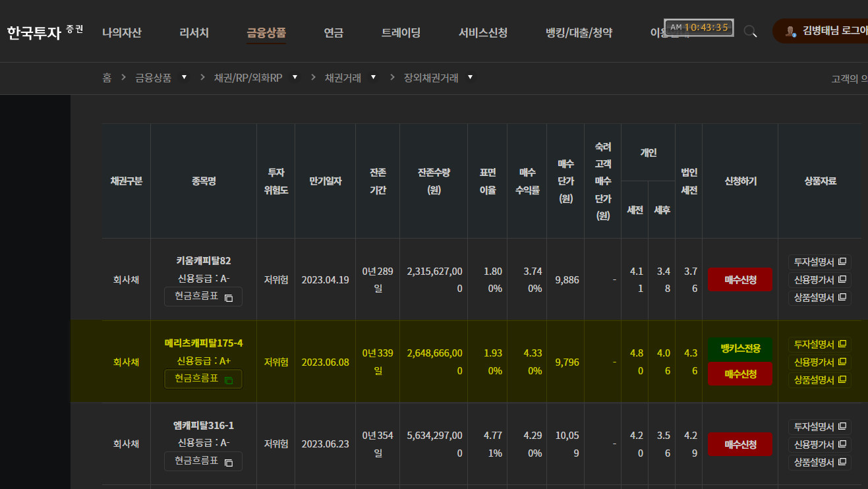The height and width of the screenshot is (489, 868).
Task: Open 신용평가서 for 엠캐피탈316-1
Action: (x=820, y=444)
